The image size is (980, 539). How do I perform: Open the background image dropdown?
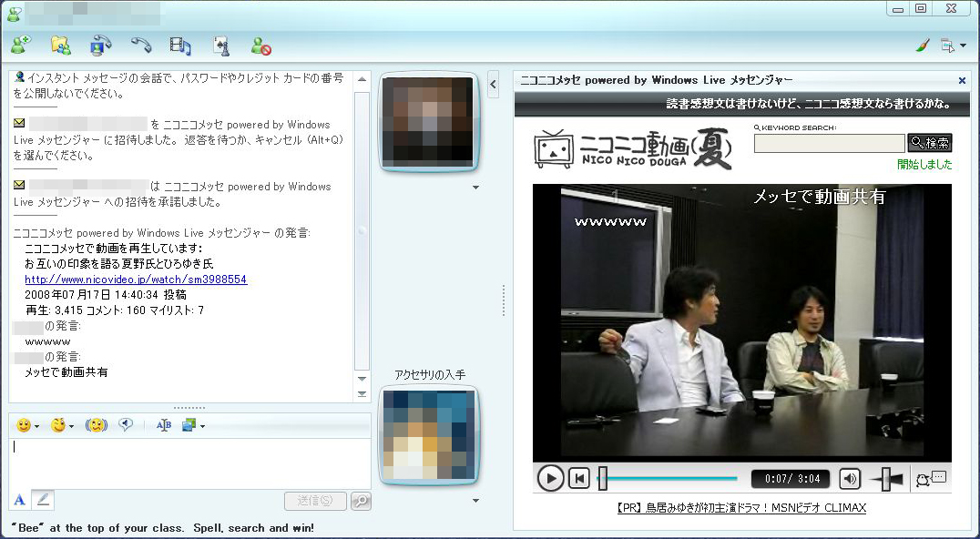[202, 425]
